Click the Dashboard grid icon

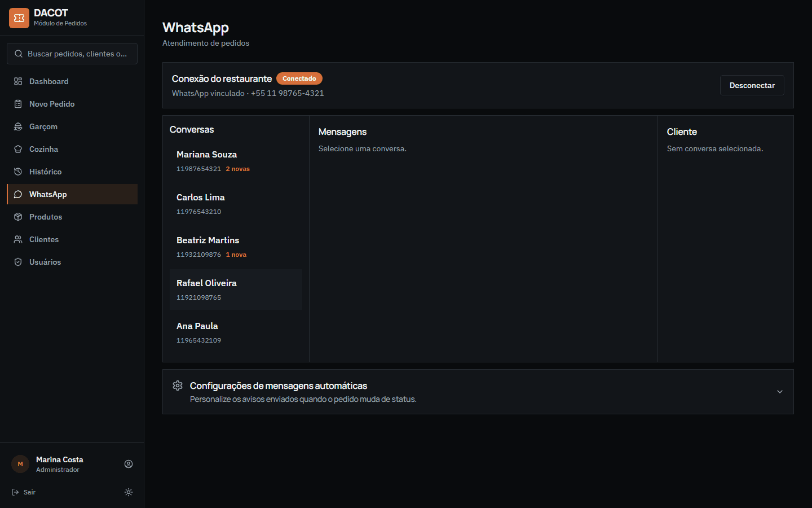[x=18, y=81]
